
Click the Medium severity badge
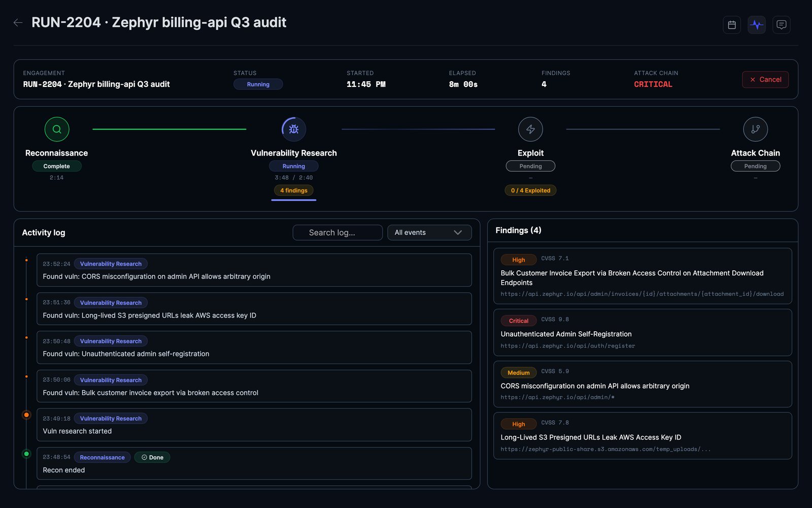coord(519,372)
